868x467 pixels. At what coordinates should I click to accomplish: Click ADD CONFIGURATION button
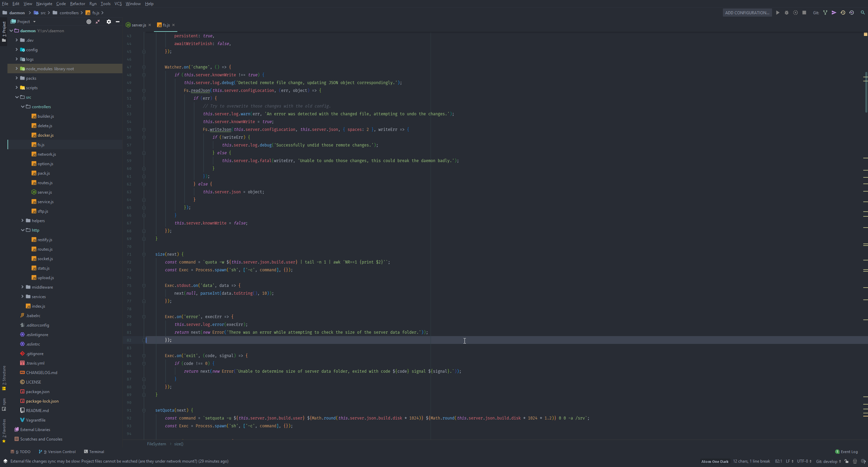tap(747, 13)
